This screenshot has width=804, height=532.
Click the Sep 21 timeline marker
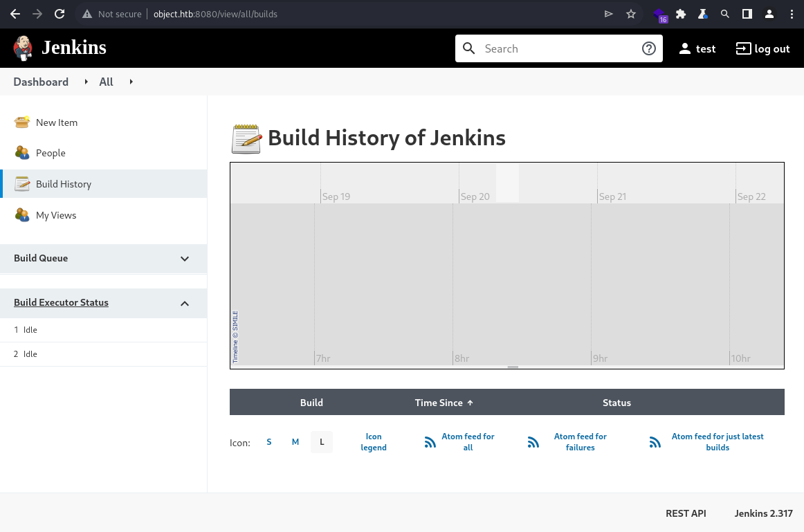(x=613, y=196)
